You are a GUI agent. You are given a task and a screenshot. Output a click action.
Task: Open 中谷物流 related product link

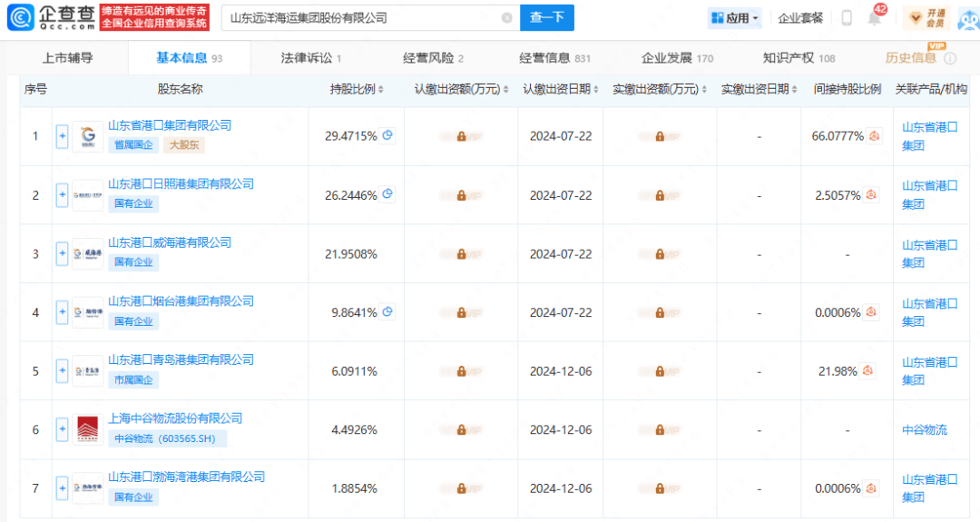pos(925,429)
